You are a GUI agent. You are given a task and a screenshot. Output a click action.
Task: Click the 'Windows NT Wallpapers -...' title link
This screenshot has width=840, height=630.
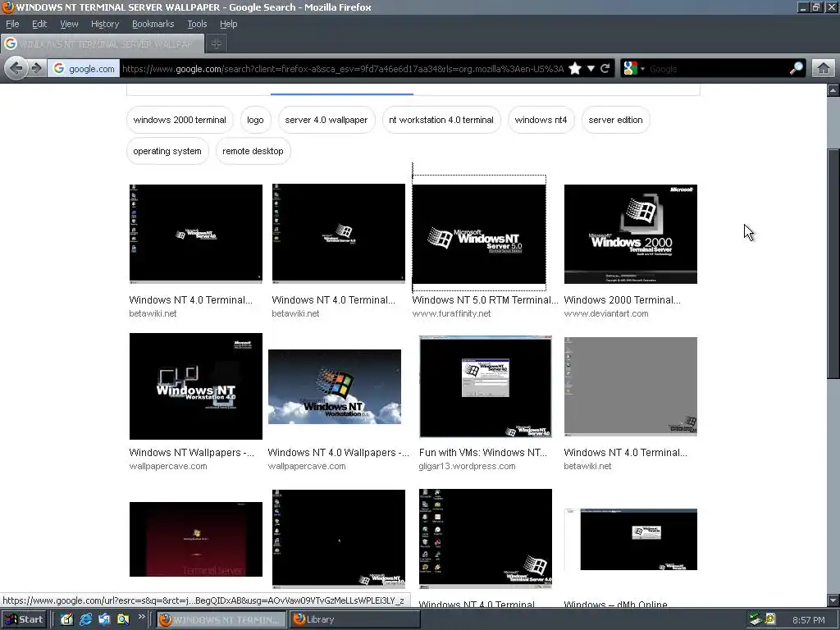click(192, 453)
